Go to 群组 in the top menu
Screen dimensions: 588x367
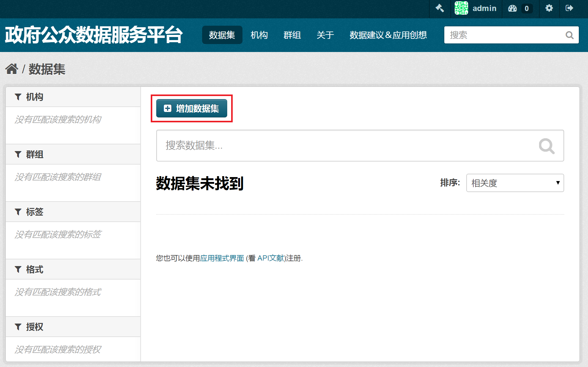[292, 35]
